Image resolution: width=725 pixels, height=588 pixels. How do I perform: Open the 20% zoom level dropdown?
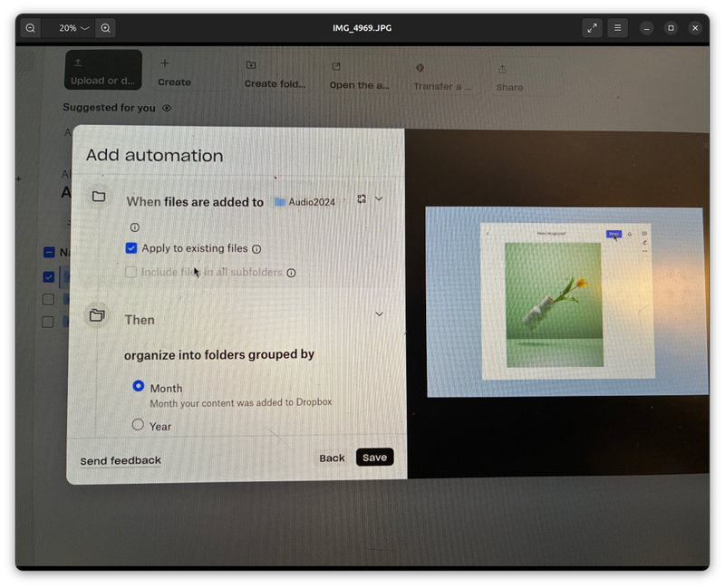[x=74, y=28]
